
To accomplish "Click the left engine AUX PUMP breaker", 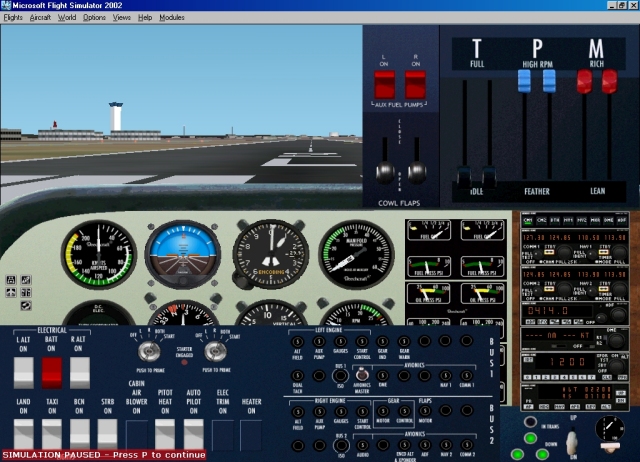I will click(319, 341).
